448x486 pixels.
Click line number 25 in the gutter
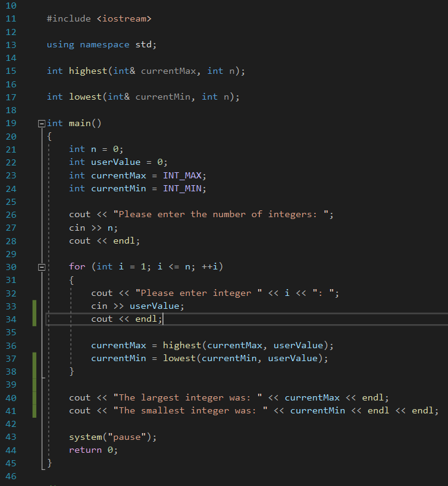(x=11, y=202)
